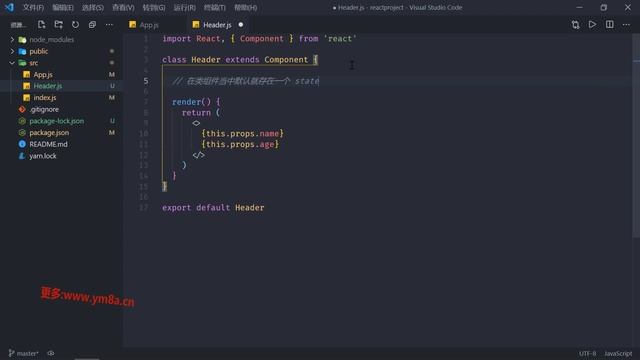The height and width of the screenshot is (360, 640).
Task: Open package.json in explorer
Action: [49, 133]
